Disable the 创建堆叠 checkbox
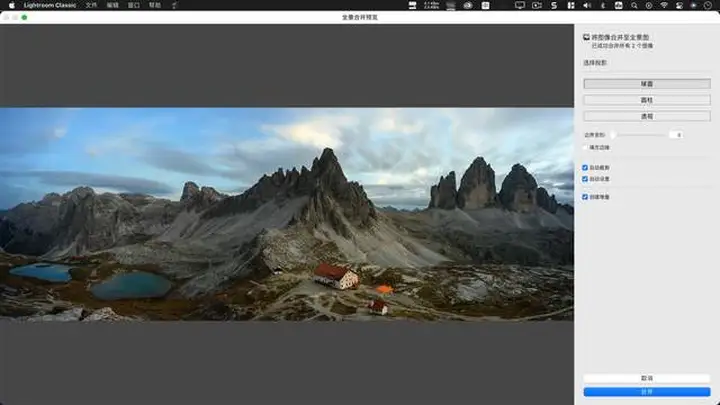 (x=586, y=197)
